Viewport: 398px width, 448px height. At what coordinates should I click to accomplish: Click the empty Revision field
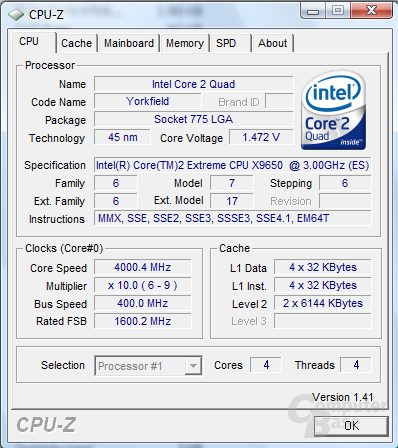tap(345, 201)
